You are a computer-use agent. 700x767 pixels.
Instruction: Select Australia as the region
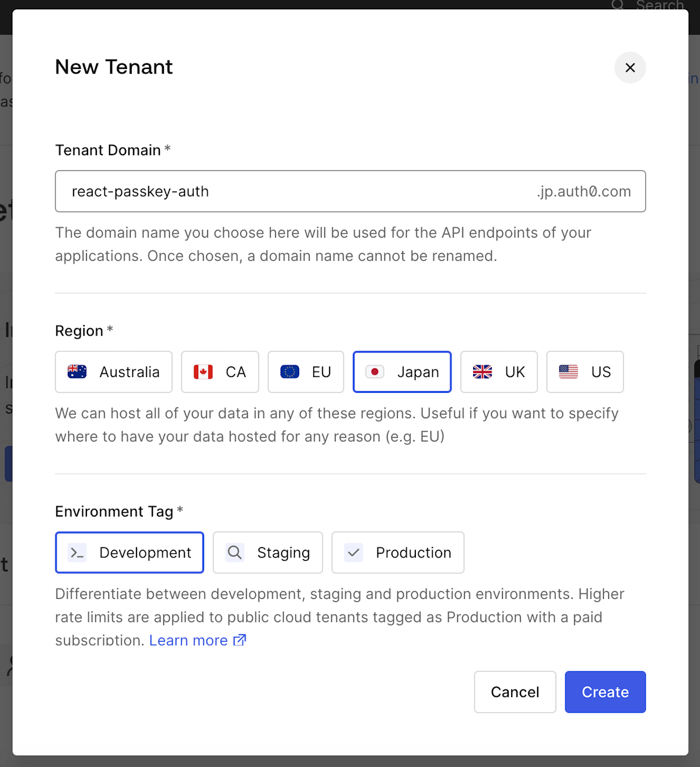pos(114,372)
